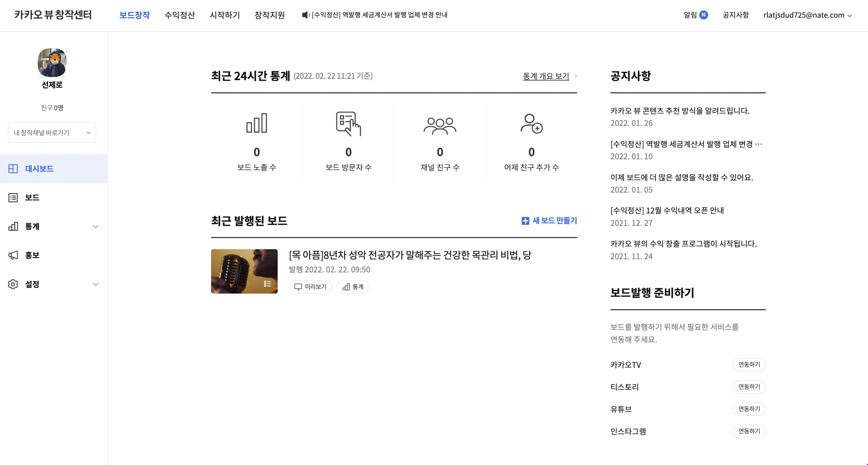Open 공지사항 in top header
Viewport: 868px width, 465px height.
(x=736, y=15)
